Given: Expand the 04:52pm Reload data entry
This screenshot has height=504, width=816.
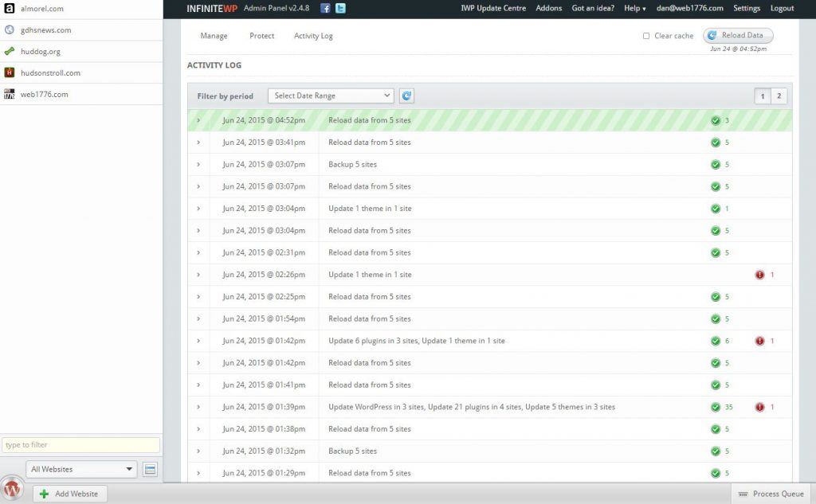Looking at the screenshot, I should [x=198, y=120].
